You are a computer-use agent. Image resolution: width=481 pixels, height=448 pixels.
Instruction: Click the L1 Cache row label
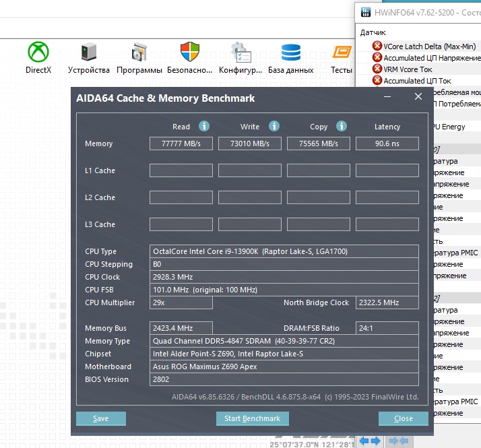(100, 170)
